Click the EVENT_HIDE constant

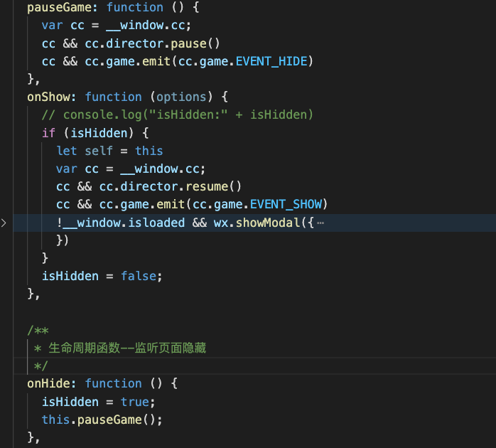click(271, 61)
